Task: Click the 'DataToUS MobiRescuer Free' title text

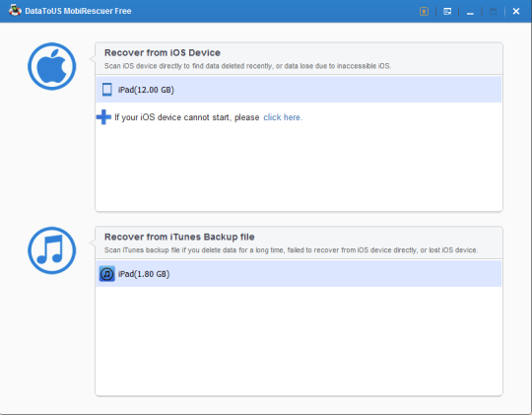Action: pos(78,11)
